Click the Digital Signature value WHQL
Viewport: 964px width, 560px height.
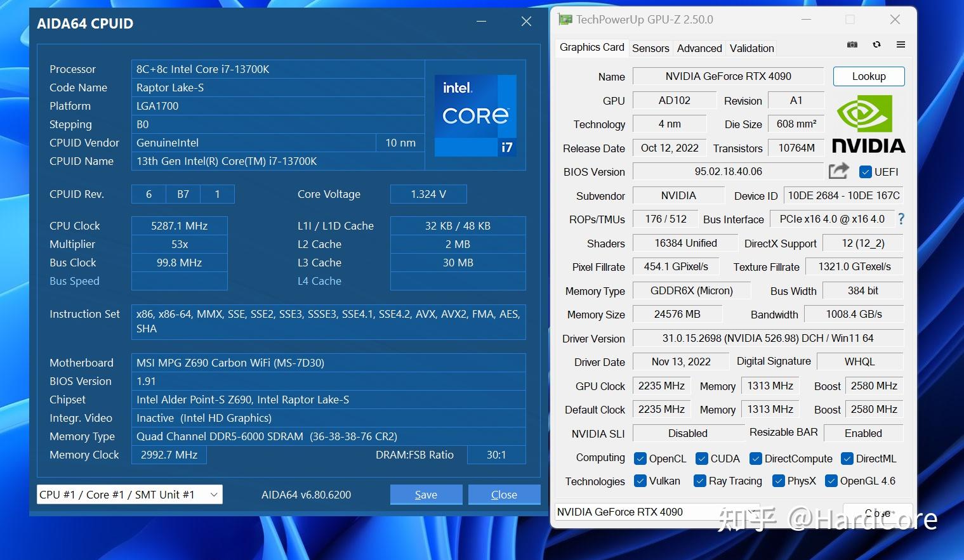[x=859, y=361]
